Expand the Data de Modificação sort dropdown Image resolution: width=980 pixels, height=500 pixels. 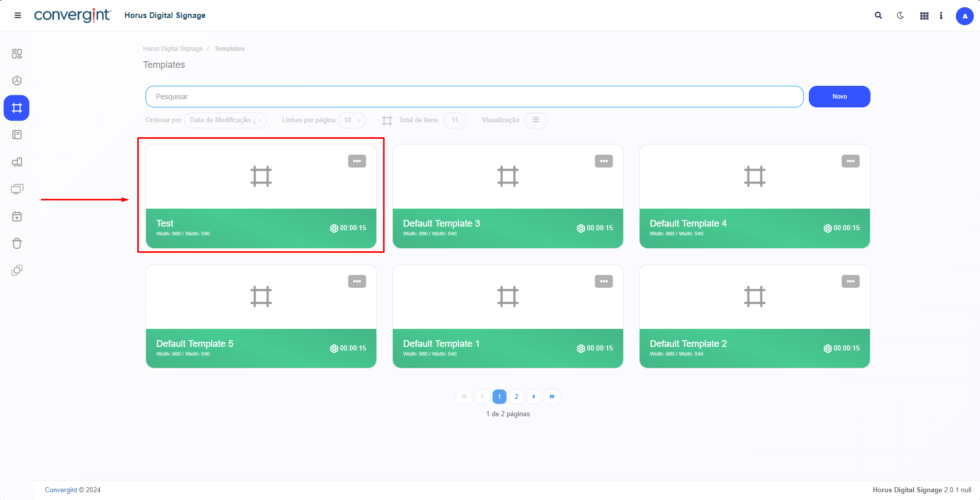click(225, 120)
